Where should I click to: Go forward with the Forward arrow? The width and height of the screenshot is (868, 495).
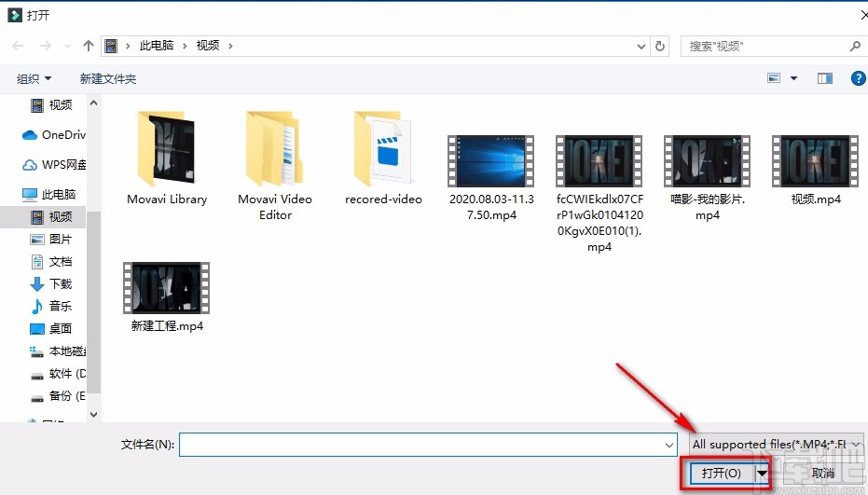(x=46, y=46)
